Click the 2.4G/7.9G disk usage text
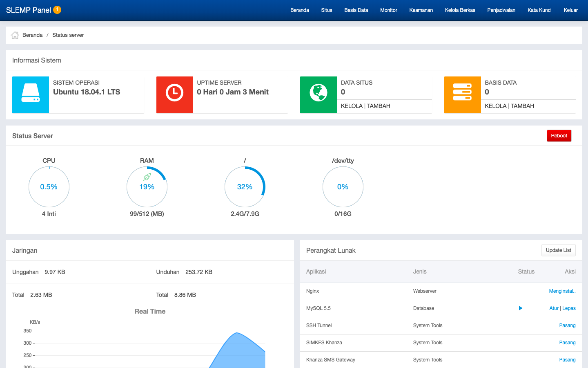Image resolution: width=588 pixels, height=368 pixels. tap(245, 214)
